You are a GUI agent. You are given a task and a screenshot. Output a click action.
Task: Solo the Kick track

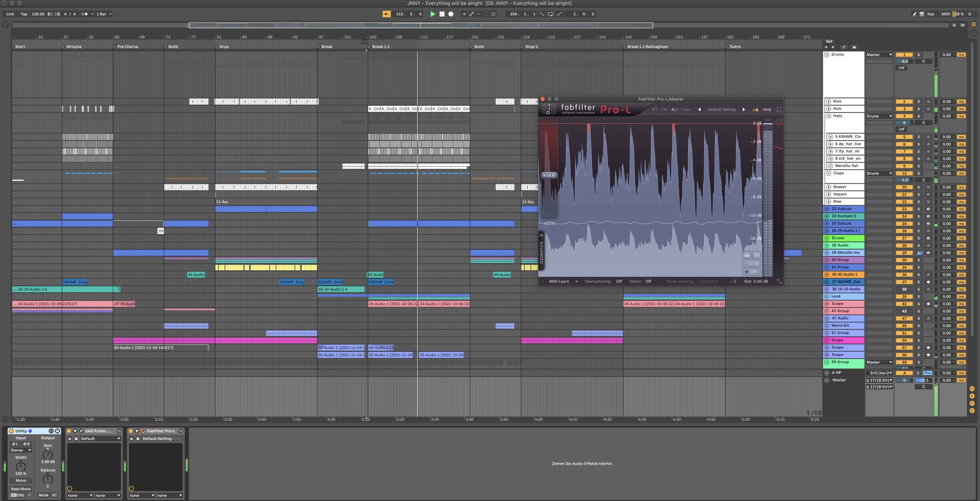pyautogui.click(x=918, y=101)
